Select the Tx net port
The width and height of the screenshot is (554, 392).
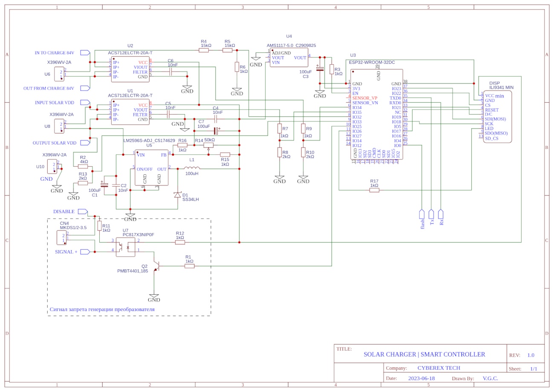(432, 214)
